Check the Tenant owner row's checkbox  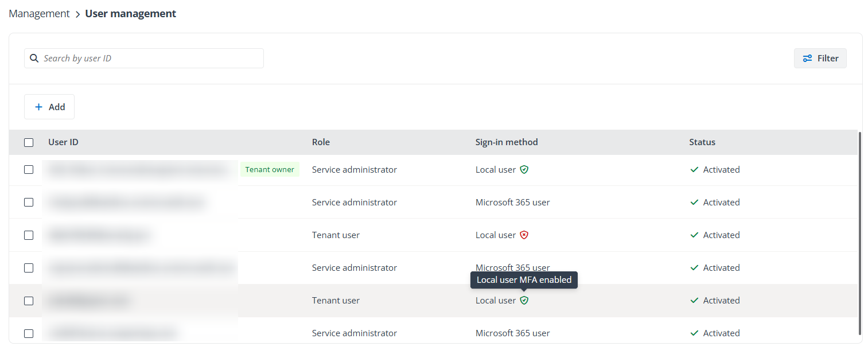29,170
